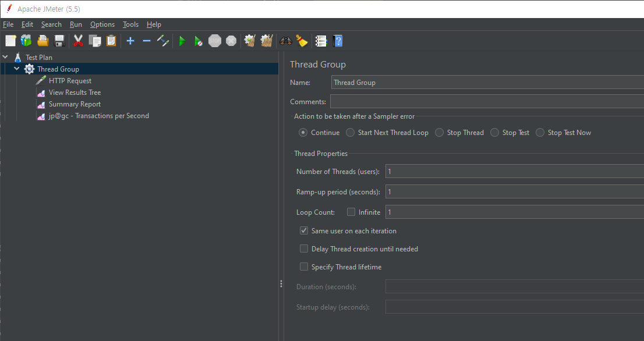The width and height of the screenshot is (644, 341).
Task: Click the Clear All double broom icon
Action: (267, 41)
